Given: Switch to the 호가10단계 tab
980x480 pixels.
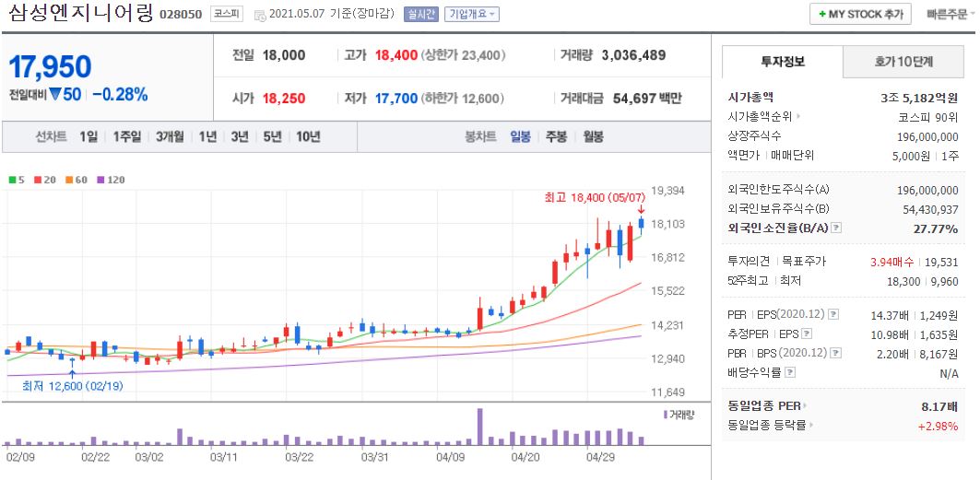Looking at the screenshot, I should [x=903, y=62].
